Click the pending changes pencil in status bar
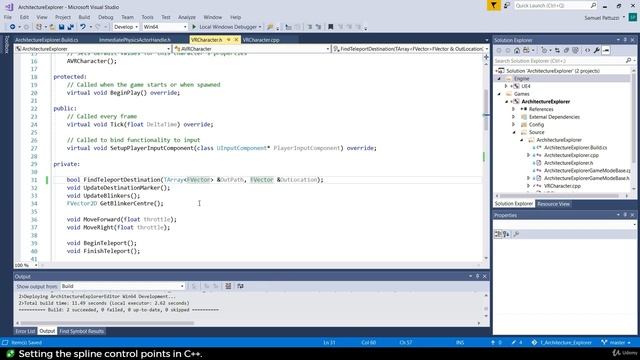 516,343
